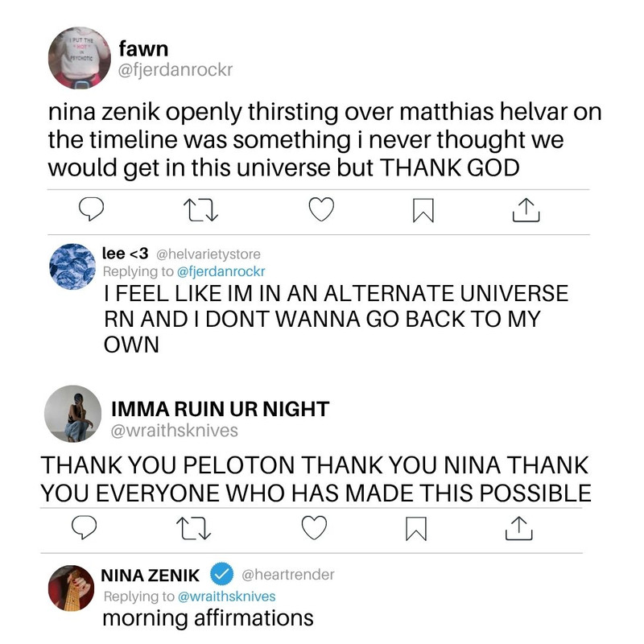The width and height of the screenshot is (644, 644).
Task: Follow the @wraithsknives mention link in reply
Action: (227, 597)
